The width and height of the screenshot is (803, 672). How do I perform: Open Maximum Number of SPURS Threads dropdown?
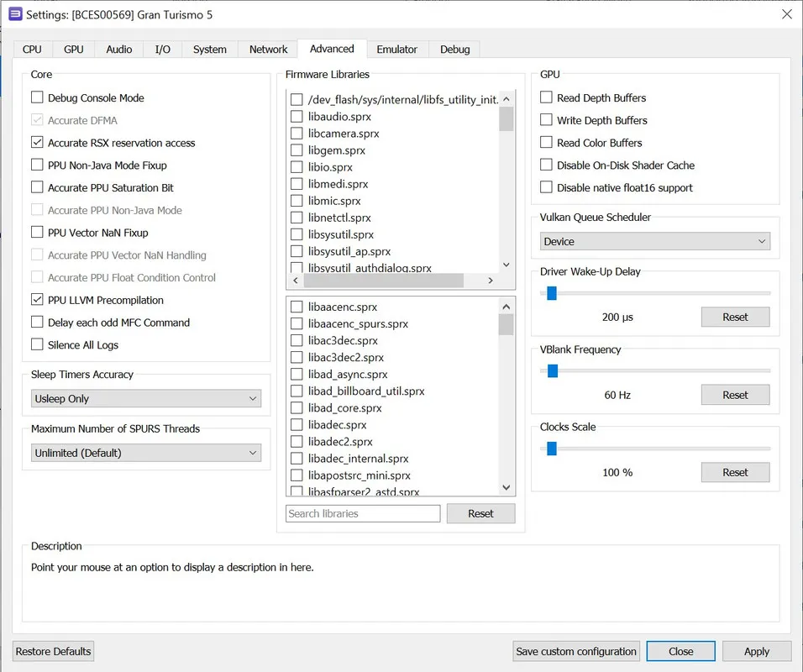146,453
